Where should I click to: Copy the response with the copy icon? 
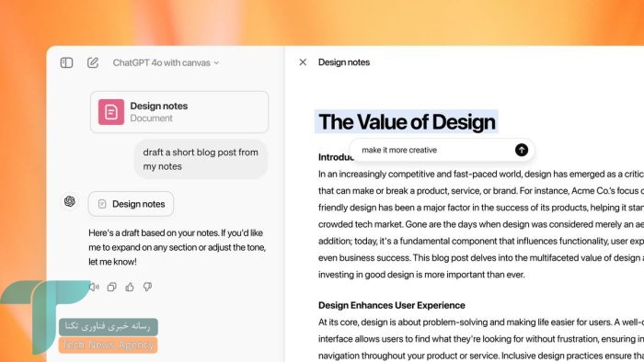click(x=111, y=287)
